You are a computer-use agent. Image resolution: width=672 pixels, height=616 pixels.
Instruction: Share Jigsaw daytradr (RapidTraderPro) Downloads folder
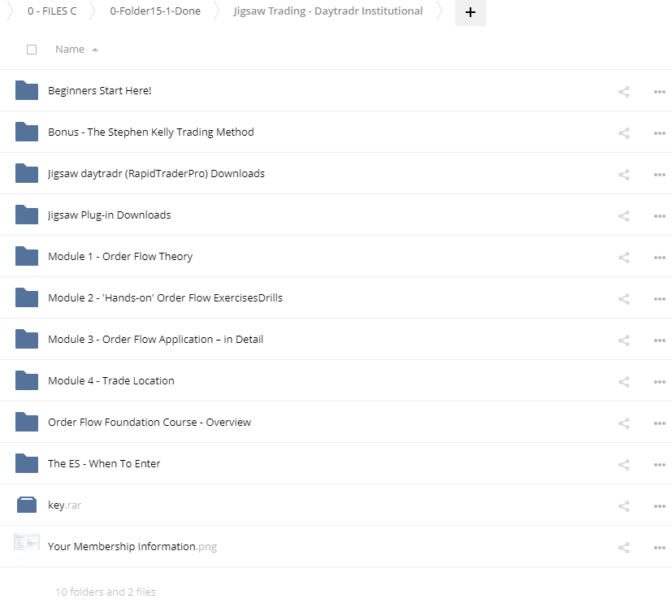click(623, 175)
